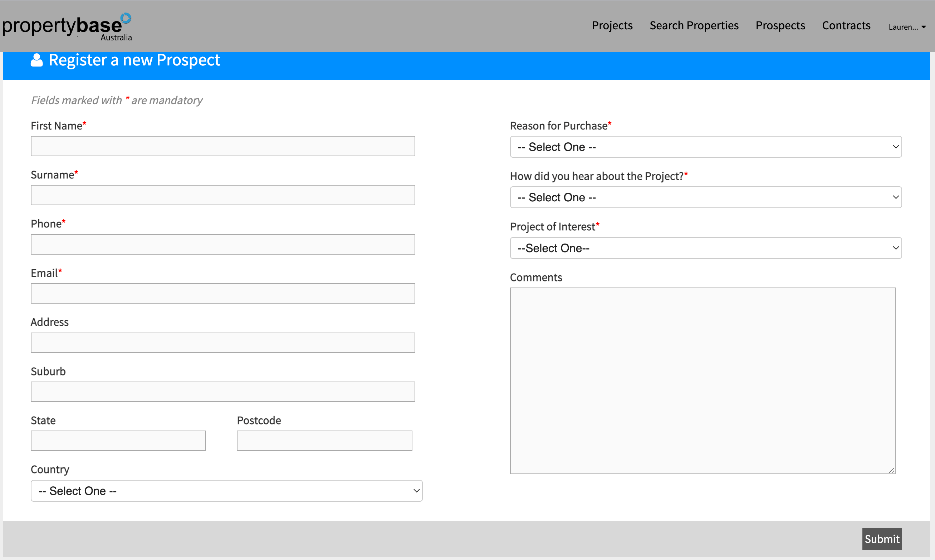Click the propertybase Australia logo
The image size is (935, 560).
[67, 26]
